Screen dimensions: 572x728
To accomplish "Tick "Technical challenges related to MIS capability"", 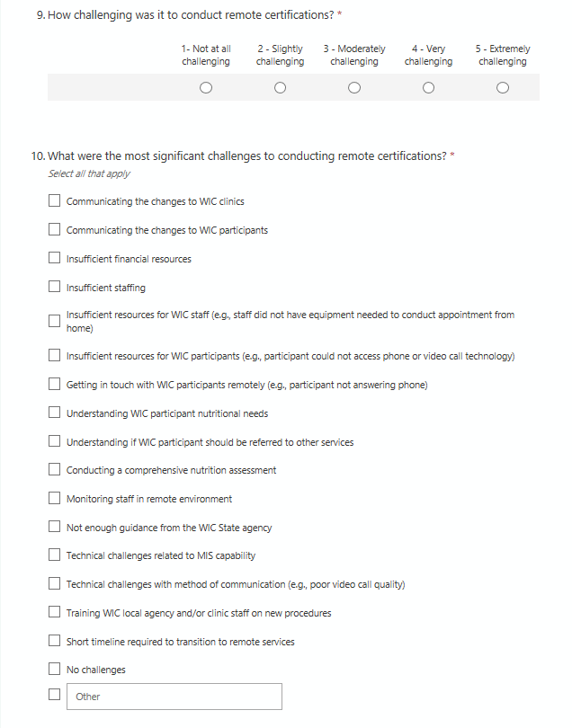I will coord(55,555).
